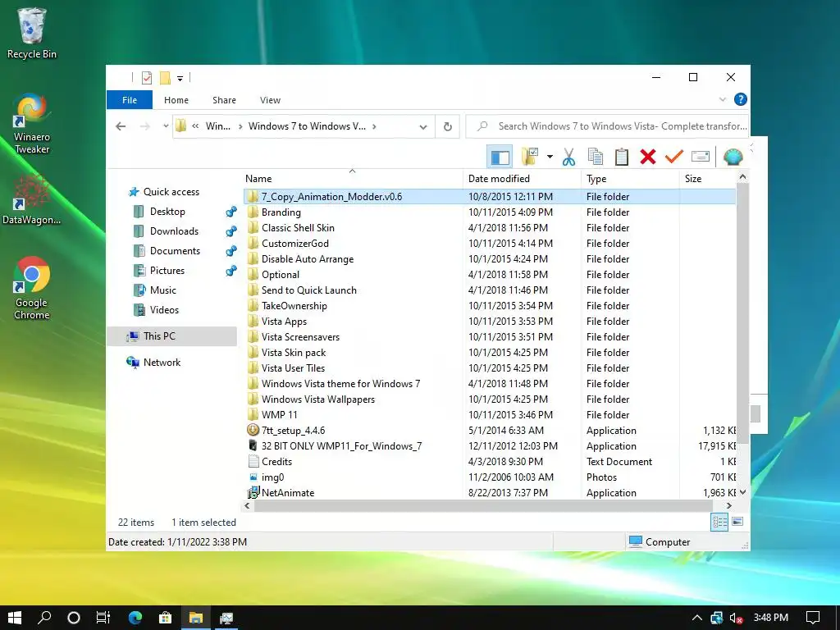Select the 7tt_setup_4.4.6 application file
Image resolution: width=840 pixels, height=630 pixels.
(489, 431)
